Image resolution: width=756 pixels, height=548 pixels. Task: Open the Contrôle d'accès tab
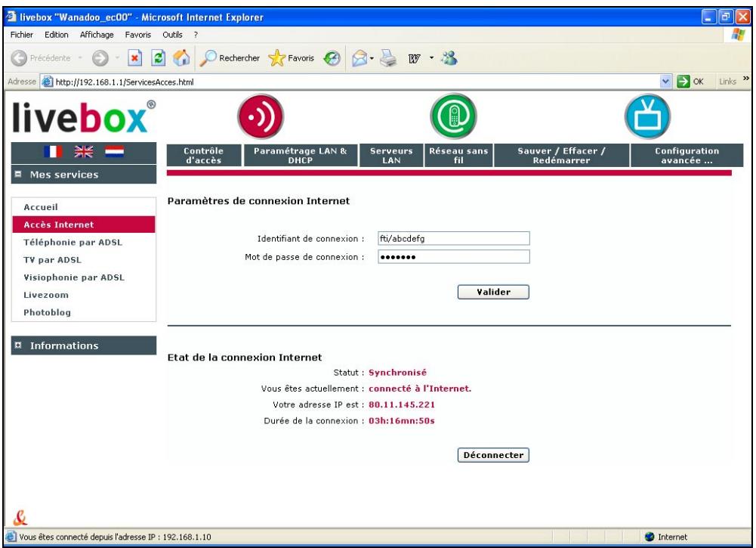pos(203,156)
